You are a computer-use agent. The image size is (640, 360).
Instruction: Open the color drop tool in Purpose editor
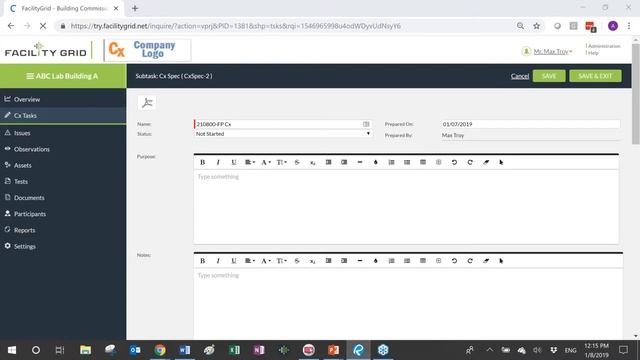376,162
